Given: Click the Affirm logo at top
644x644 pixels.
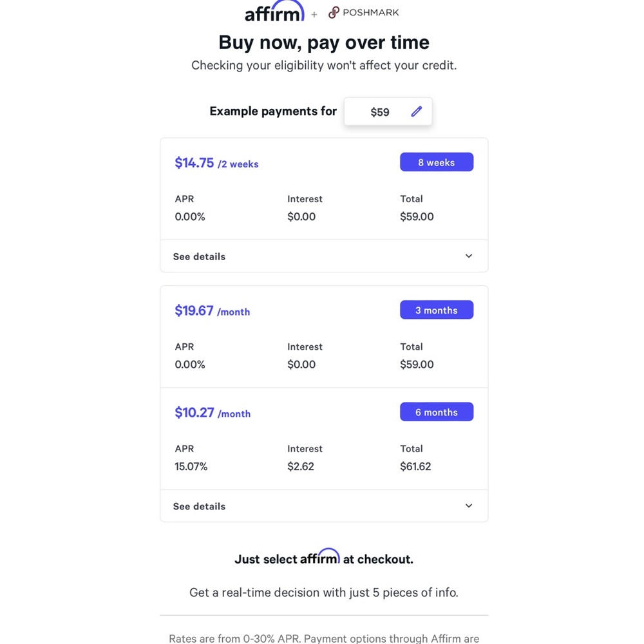Looking at the screenshot, I should pyautogui.click(x=274, y=11).
